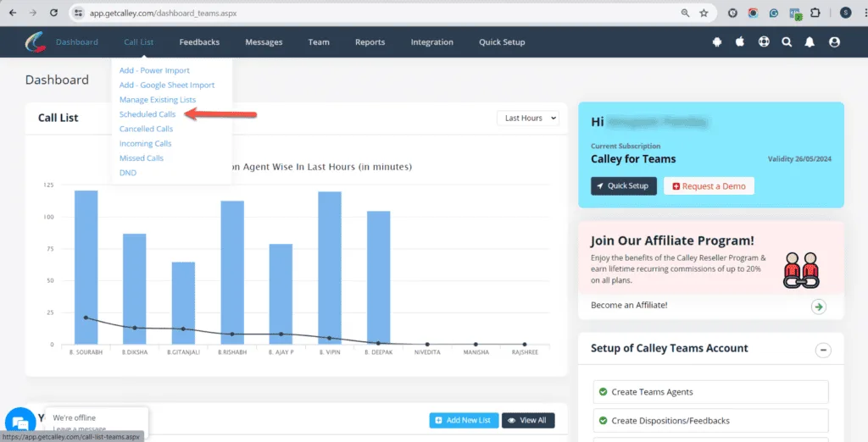Click the browser back arrow
Screen dimensions: 868x442
coord(13,13)
